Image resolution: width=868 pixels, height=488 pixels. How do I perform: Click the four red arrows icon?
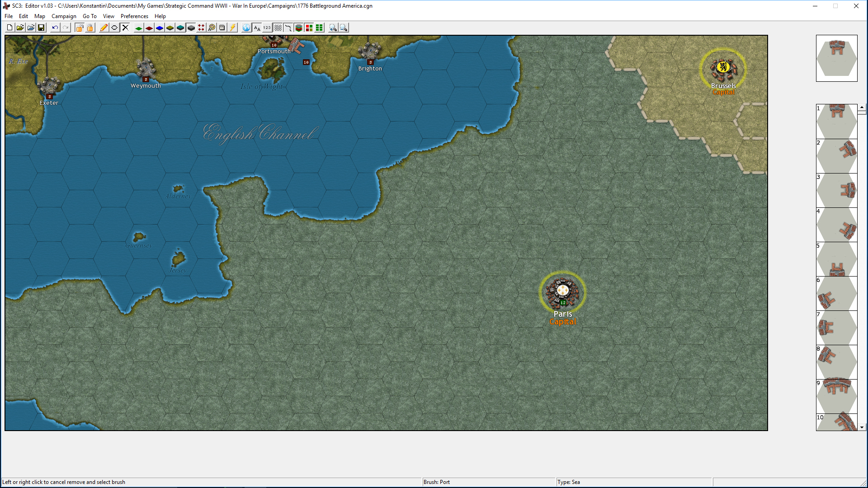tap(201, 28)
